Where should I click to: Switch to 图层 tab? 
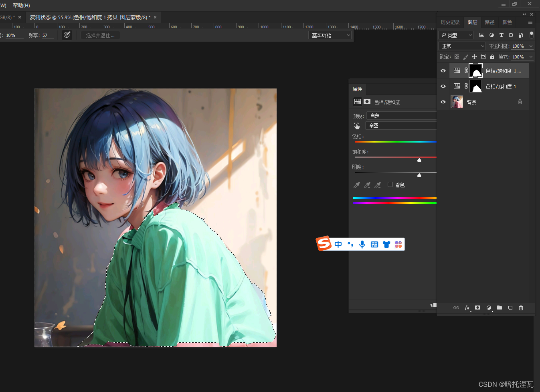472,22
